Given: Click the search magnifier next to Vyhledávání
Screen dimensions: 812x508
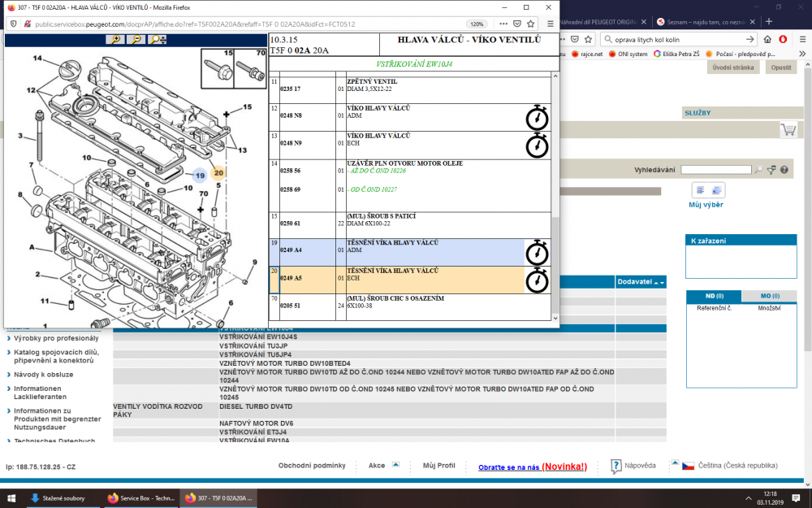Looking at the screenshot, I should (x=758, y=170).
